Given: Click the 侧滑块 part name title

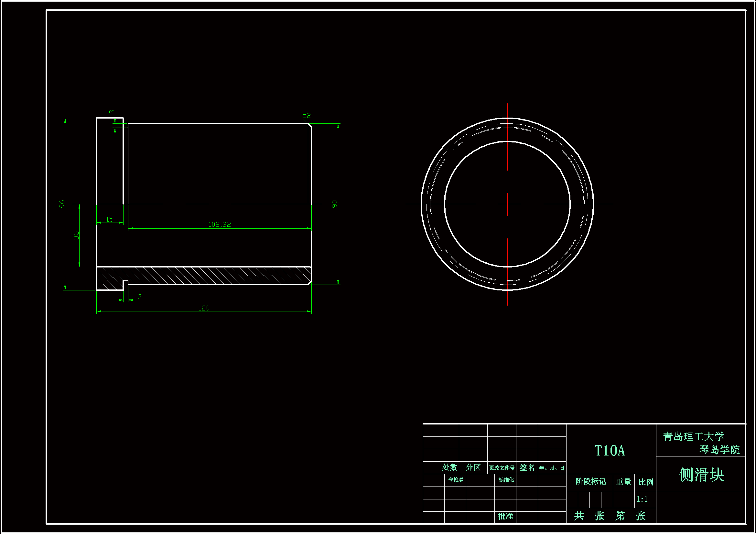Looking at the screenshot, I should [x=701, y=475].
